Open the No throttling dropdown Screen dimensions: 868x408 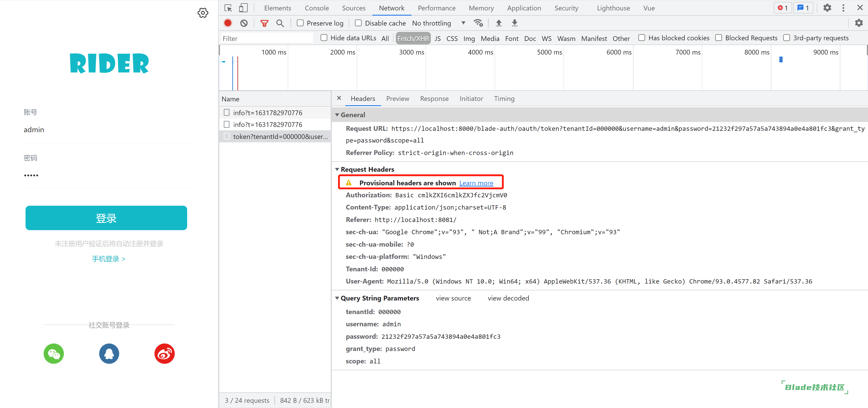pos(439,23)
